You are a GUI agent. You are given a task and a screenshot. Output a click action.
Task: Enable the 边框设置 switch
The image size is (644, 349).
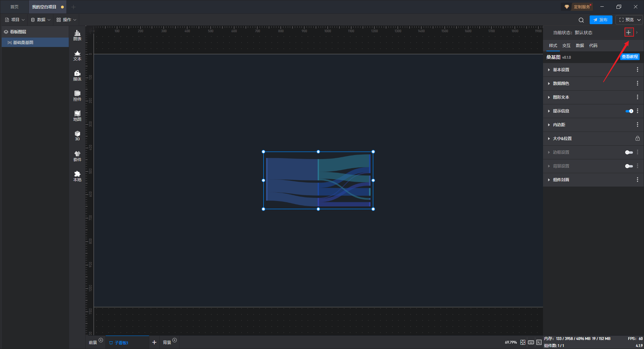tap(629, 152)
